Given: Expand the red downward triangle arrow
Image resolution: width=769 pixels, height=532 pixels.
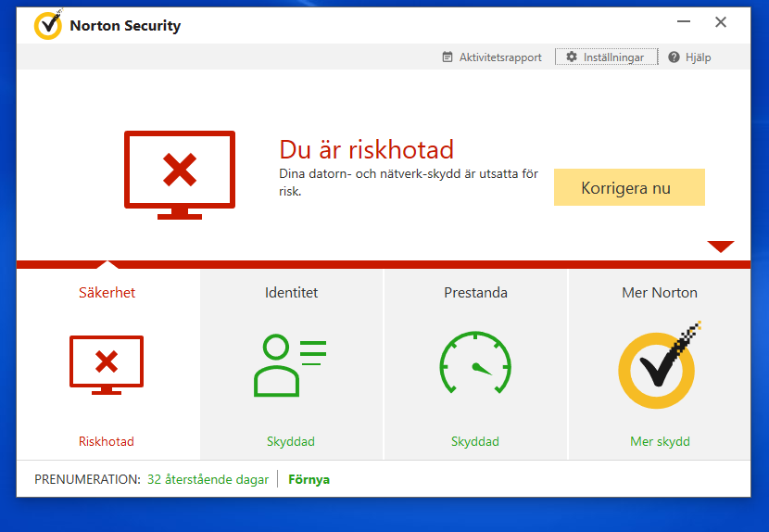Looking at the screenshot, I should (720, 247).
